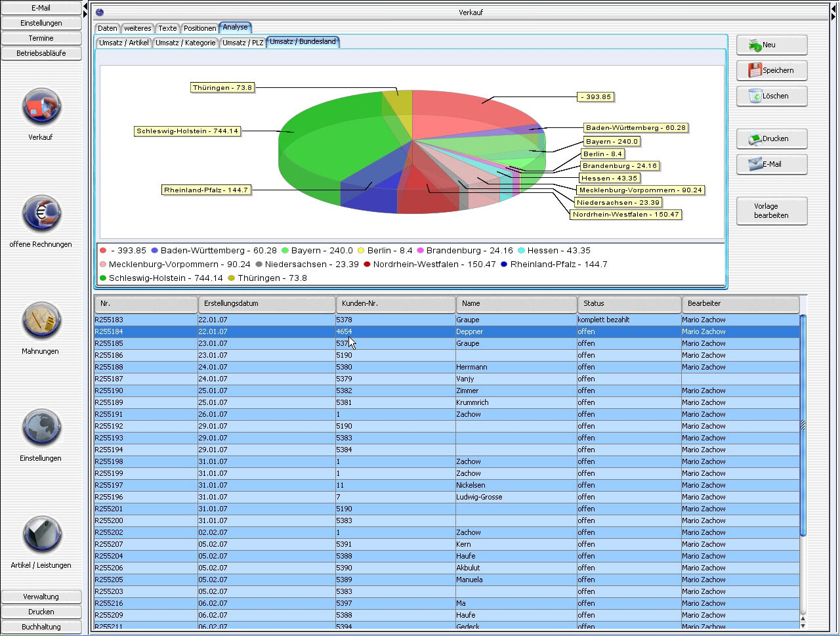Screen dimensions: 840x636
Task: Sort by Bearbeiter column header
Action: (741, 304)
